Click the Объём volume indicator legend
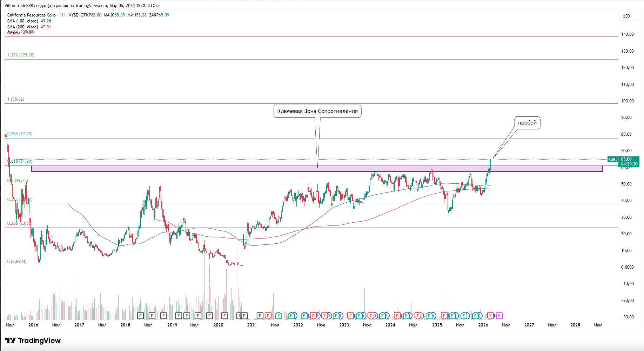Screen dimensions: 644x351 [x=14, y=33]
